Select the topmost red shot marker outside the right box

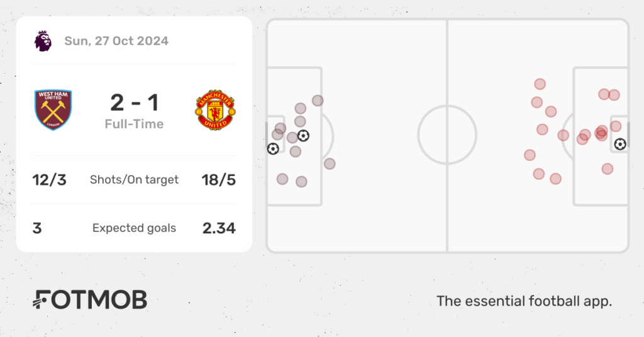[x=540, y=84]
